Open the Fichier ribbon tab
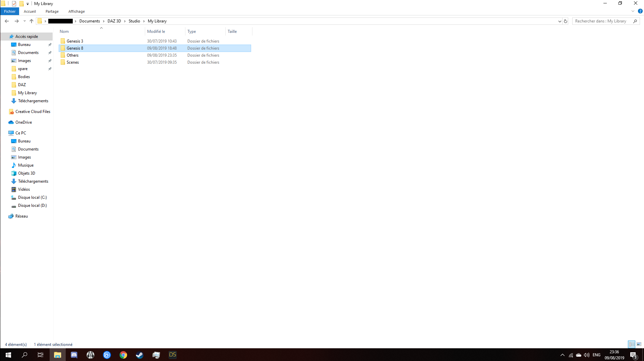 tap(10, 11)
